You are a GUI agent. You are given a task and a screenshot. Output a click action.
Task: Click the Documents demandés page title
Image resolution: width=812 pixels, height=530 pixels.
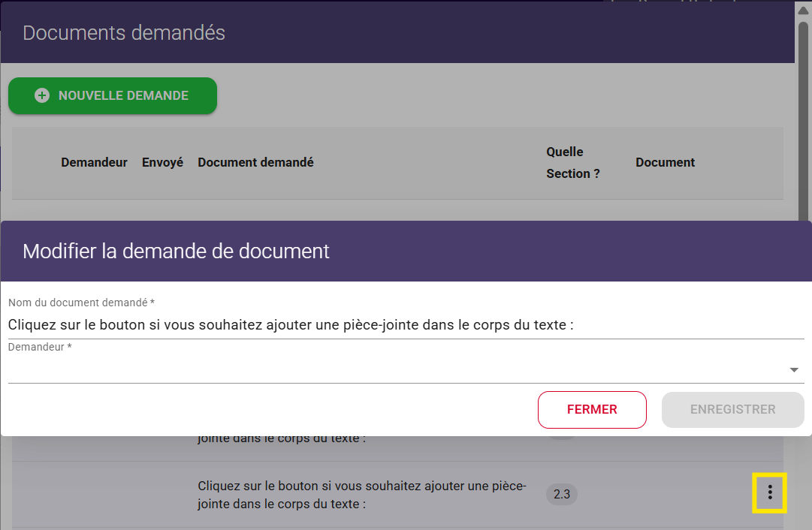(x=124, y=33)
